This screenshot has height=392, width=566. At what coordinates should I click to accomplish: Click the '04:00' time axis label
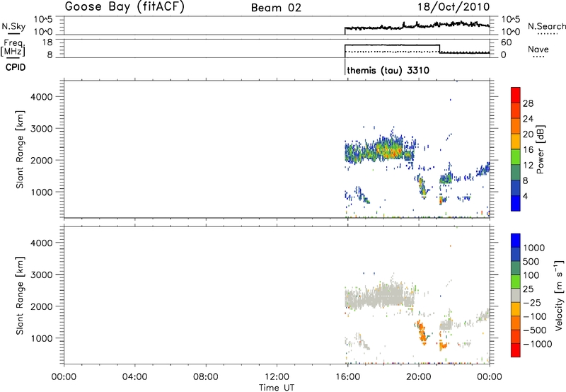[135, 377]
